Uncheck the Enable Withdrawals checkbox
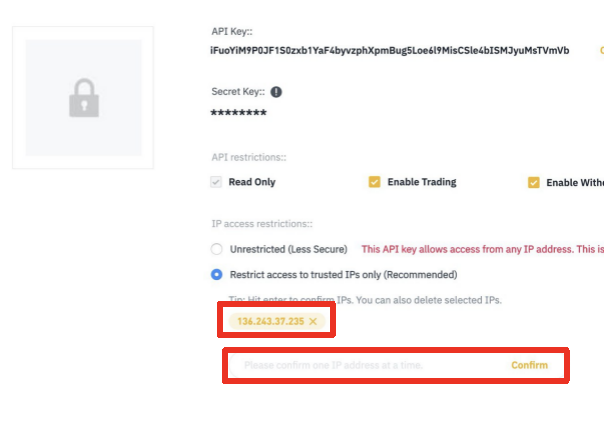Image resolution: width=604 pixels, height=428 pixels. pos(533,182)
